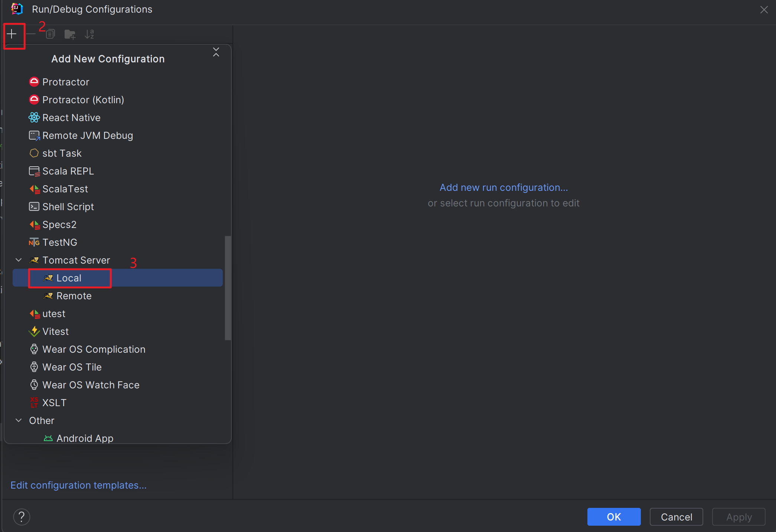
Task: Select the Wear OS Watch Face label
Action: (x=91, y=385)
